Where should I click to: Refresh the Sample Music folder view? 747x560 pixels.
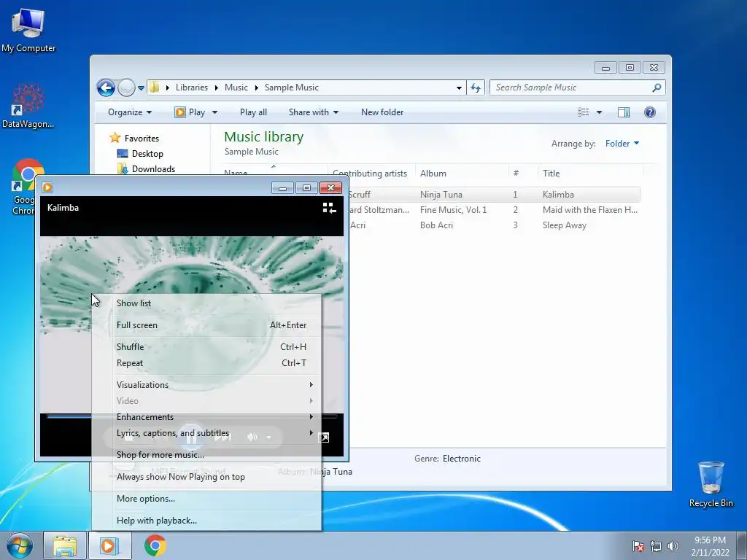(x=476, y=87)
